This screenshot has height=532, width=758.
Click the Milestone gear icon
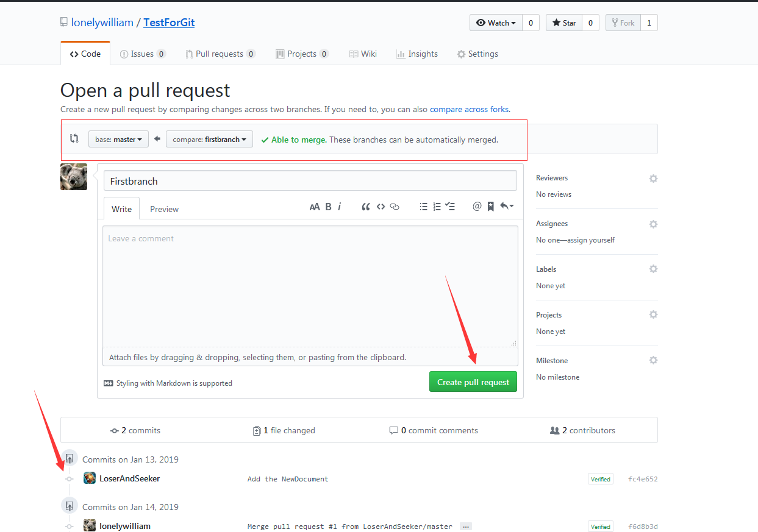coord(653,360)
